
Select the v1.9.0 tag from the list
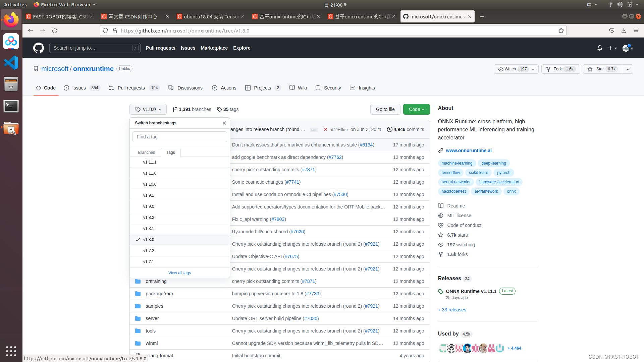pyautogui.click(x=149, y=206)
